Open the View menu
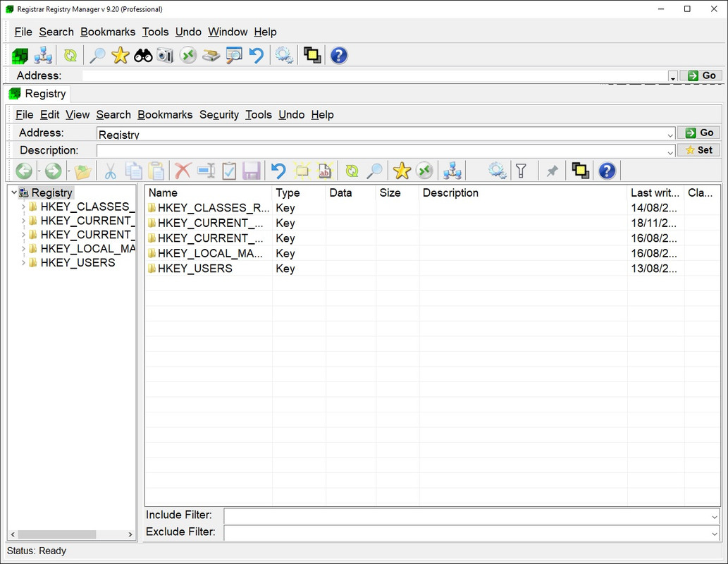Image resolution: width=728 pixels, height=564 pixels. (78, 115)
